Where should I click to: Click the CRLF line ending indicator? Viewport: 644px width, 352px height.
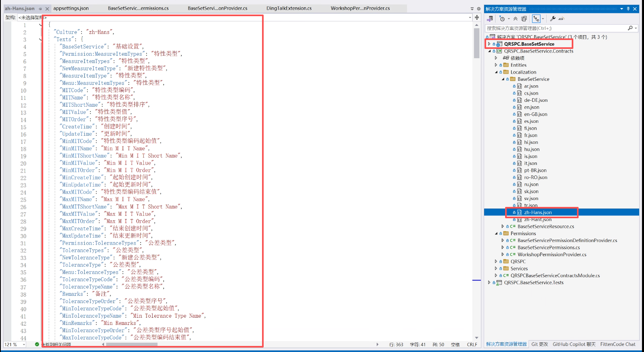point(472,345)
